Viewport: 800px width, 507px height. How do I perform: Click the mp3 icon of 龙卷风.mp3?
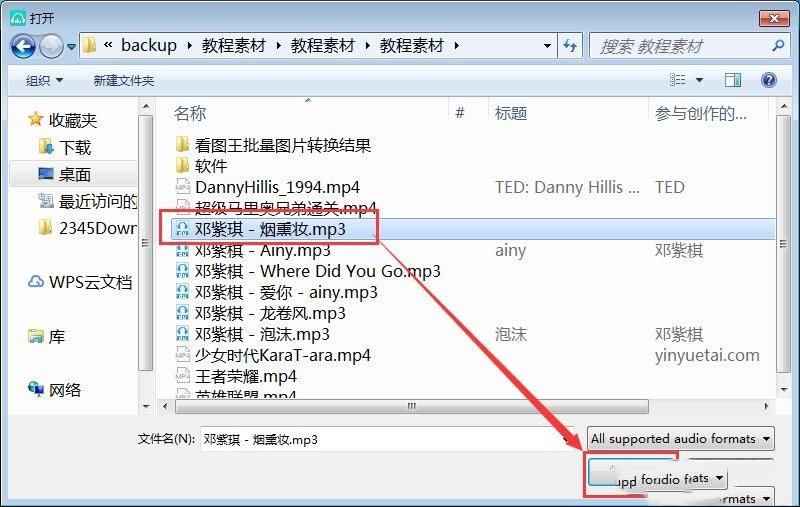[182, 312]
